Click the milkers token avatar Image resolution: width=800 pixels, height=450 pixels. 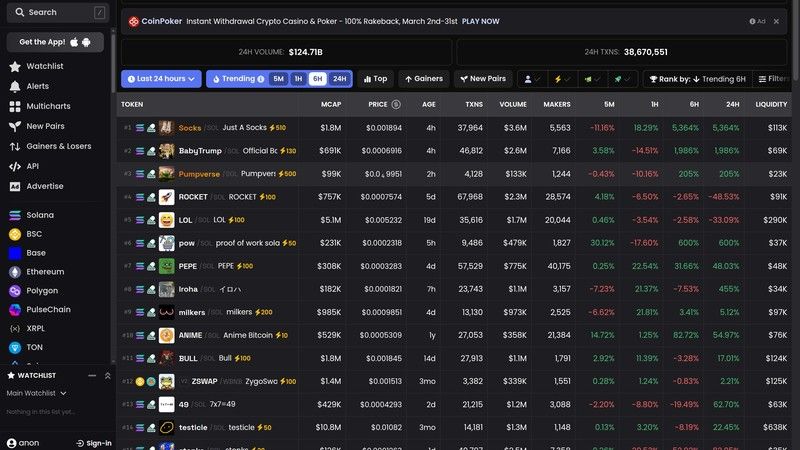(x=166, y=312)
